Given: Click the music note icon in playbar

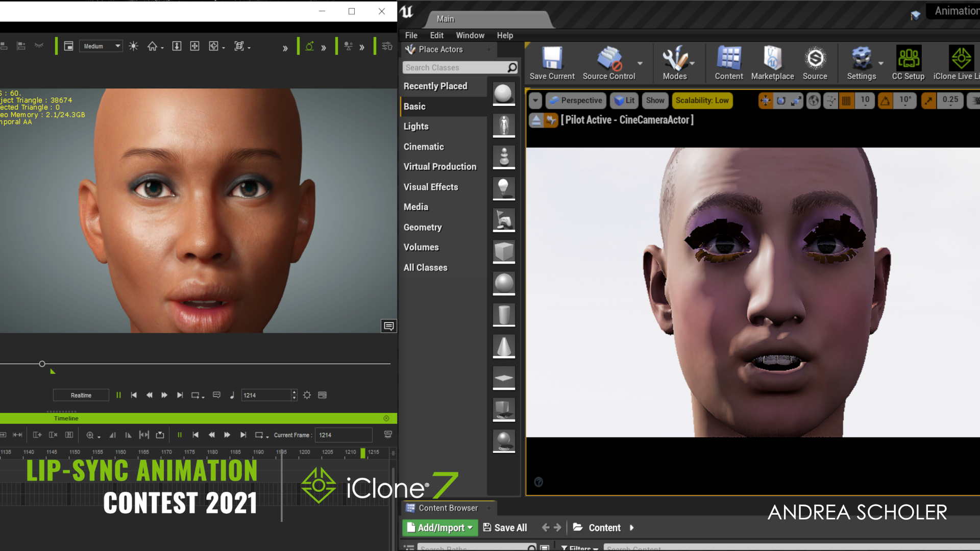Looking at the screenshot, I should (232, 395).
